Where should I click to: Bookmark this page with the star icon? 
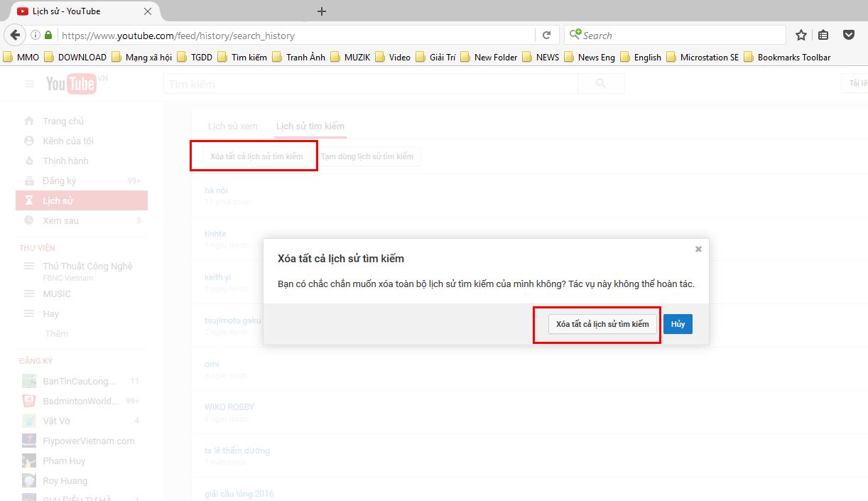[801, 35]
